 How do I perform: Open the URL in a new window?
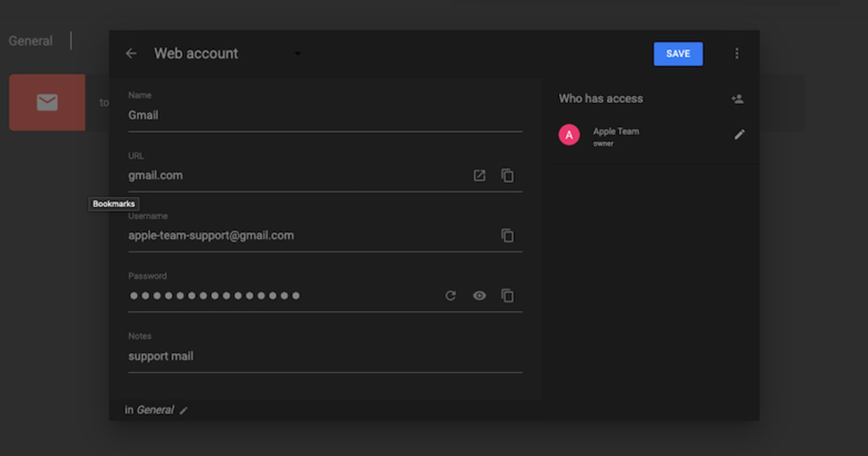(x=480, y=175)
